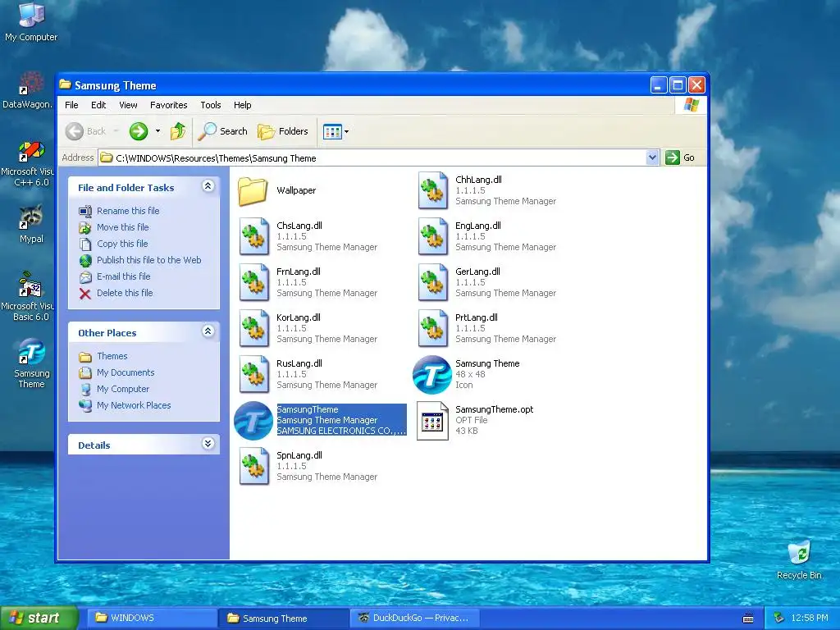Open the Help menu
The width and height of the screenshot is (840, 630).
pyautogui.click(x=242, y=105)
